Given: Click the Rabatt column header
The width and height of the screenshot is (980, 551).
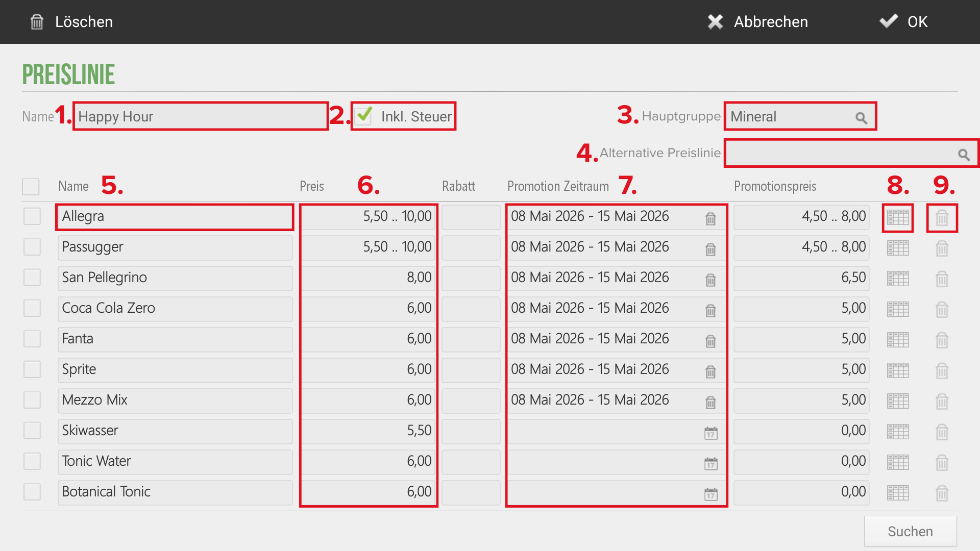Looking at the screenshot, I should [458, 186].
